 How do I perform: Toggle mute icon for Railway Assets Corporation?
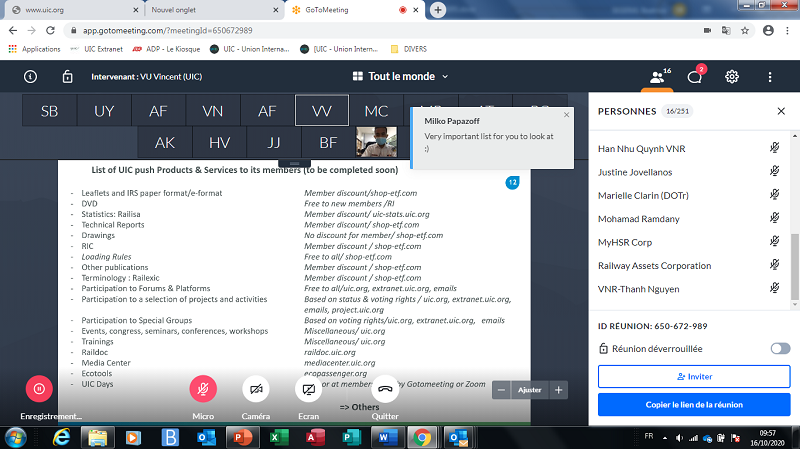click(x=774, y=265)
